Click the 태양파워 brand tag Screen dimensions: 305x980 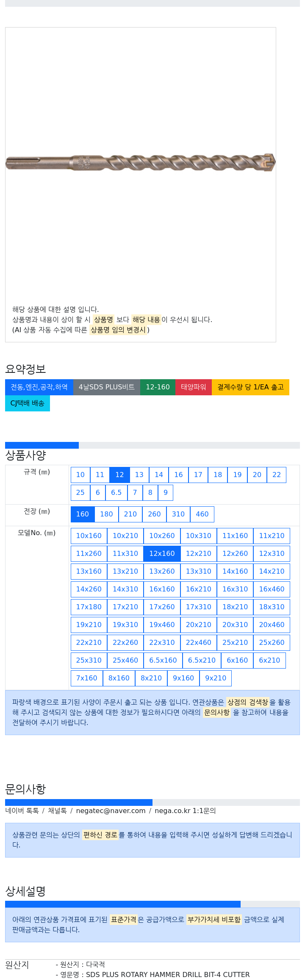tap(194, 387)
